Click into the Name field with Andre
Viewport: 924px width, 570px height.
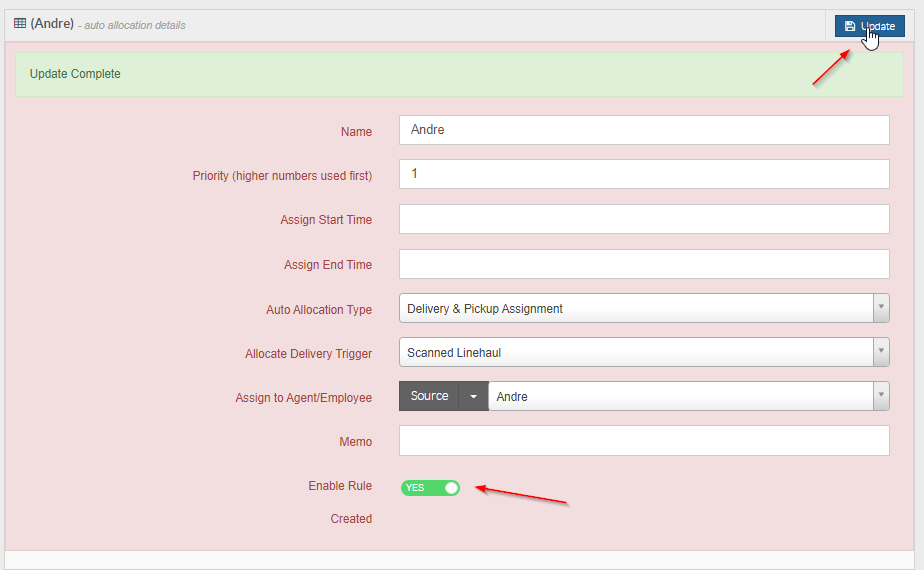click(x=644, y=130)
